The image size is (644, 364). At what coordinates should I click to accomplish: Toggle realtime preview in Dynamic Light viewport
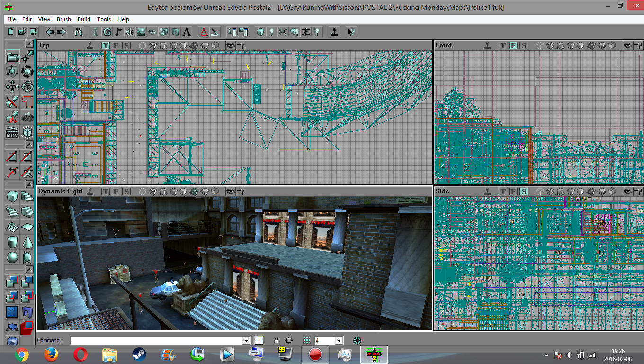pos(89,191)
